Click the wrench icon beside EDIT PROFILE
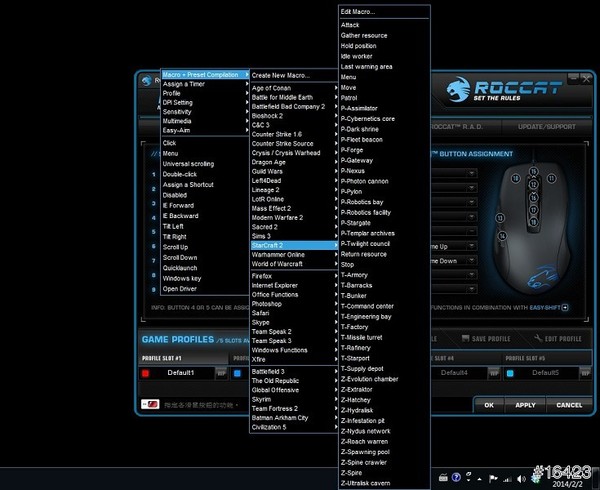 538,338
